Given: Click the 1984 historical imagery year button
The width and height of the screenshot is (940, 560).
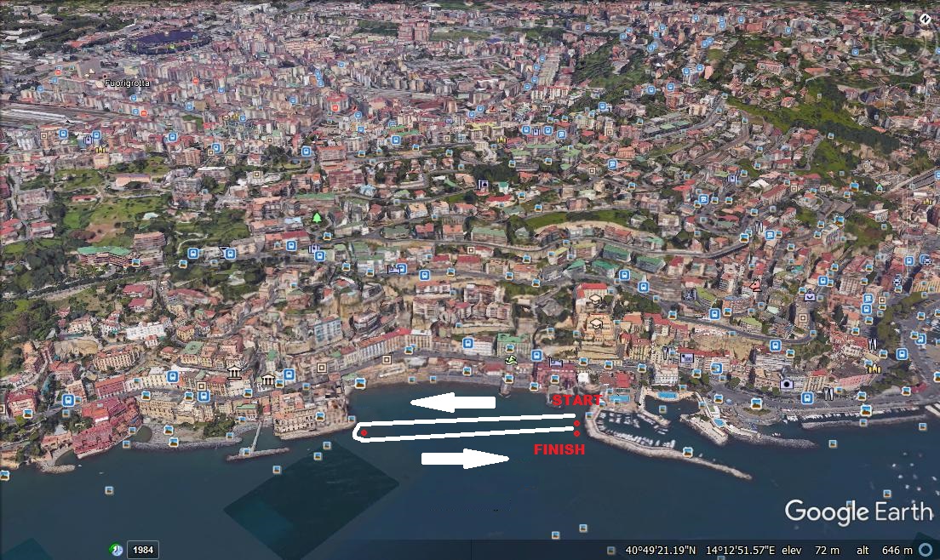Looking at the screenshot, I should pos(143,550).
